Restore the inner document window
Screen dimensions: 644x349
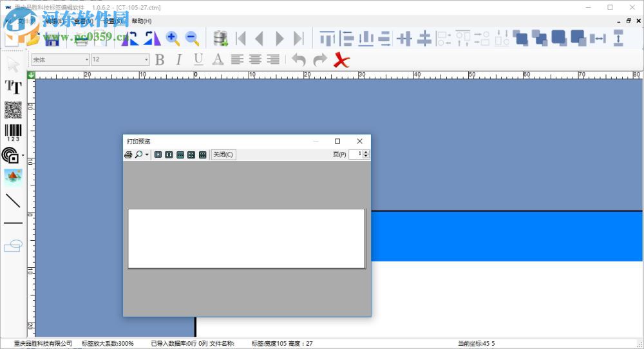pos(629,21)
